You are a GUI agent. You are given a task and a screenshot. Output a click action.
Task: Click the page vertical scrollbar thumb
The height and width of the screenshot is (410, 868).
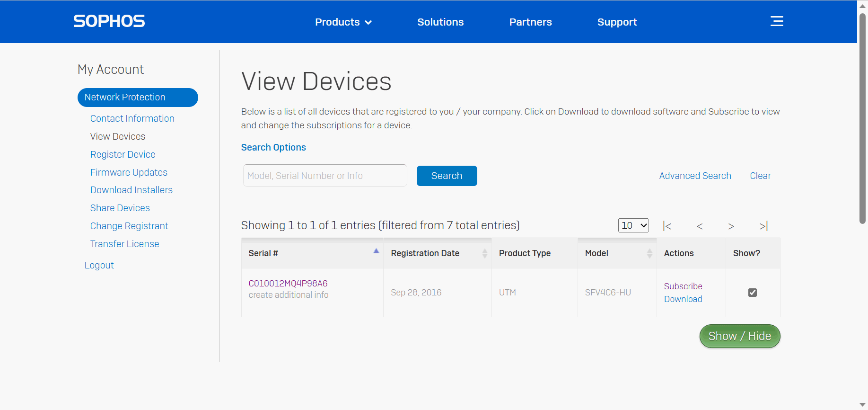coord(863,118)
